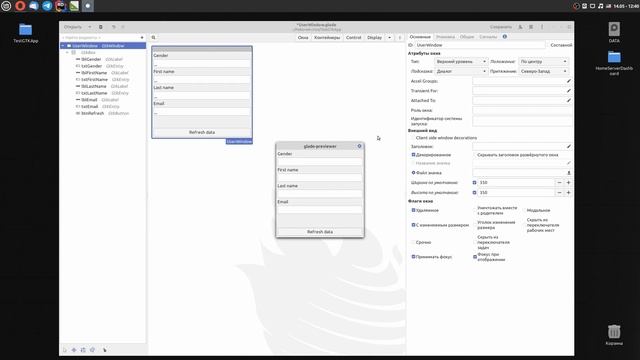Screen dimensions: 640x360
Task: Click the new project icon in the header bar
Action: (x=101, y=27)
